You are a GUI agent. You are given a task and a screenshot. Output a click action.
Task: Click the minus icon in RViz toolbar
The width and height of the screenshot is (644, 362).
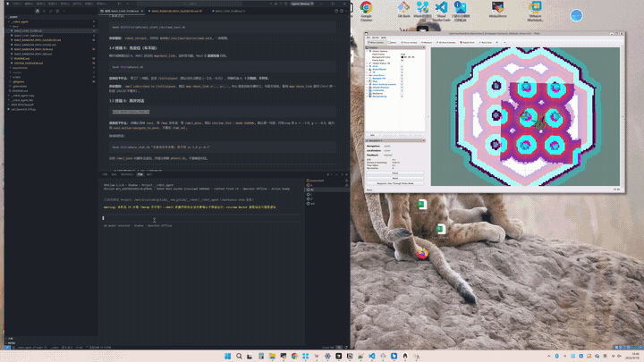pyautogui.click(x=504, y=42)
